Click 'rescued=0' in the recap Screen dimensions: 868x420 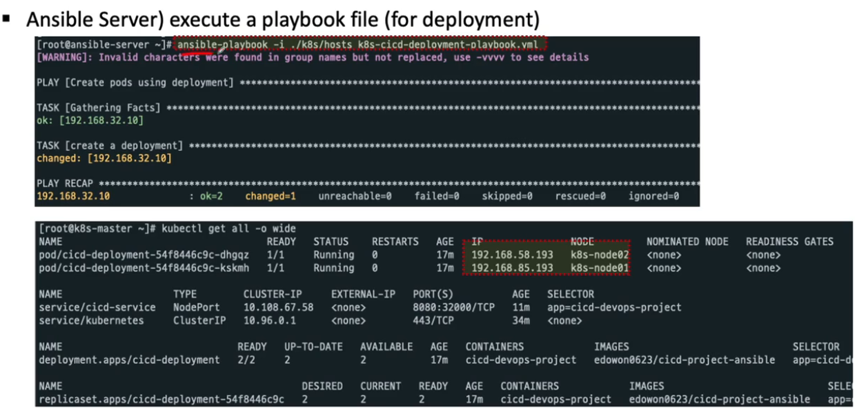pos(580,197)
